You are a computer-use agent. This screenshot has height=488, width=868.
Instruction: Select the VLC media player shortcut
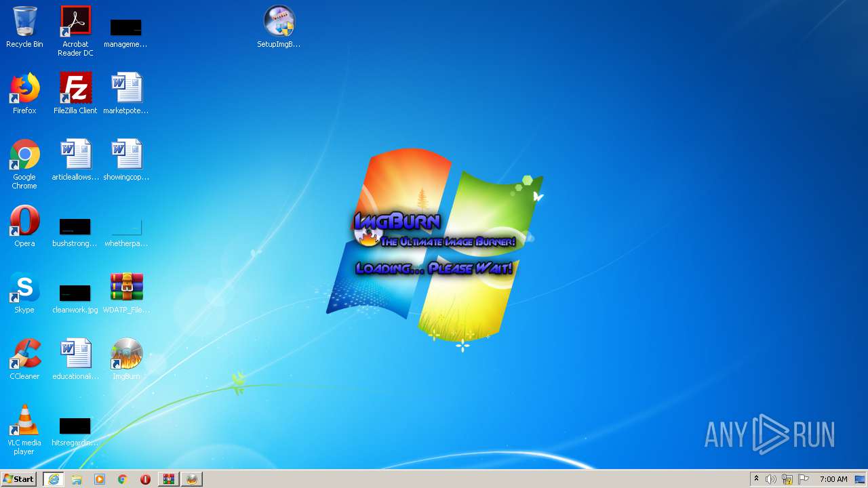click(x=24, y=430)
